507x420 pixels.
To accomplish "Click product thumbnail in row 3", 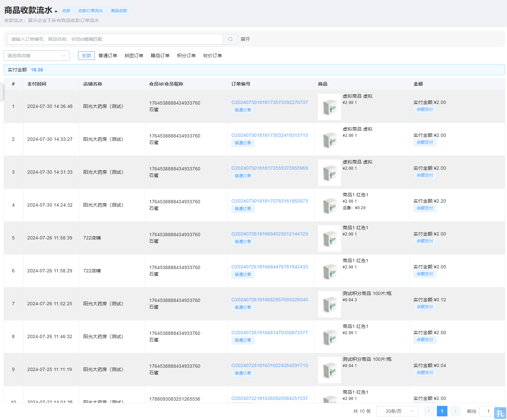I will point(330,173).
